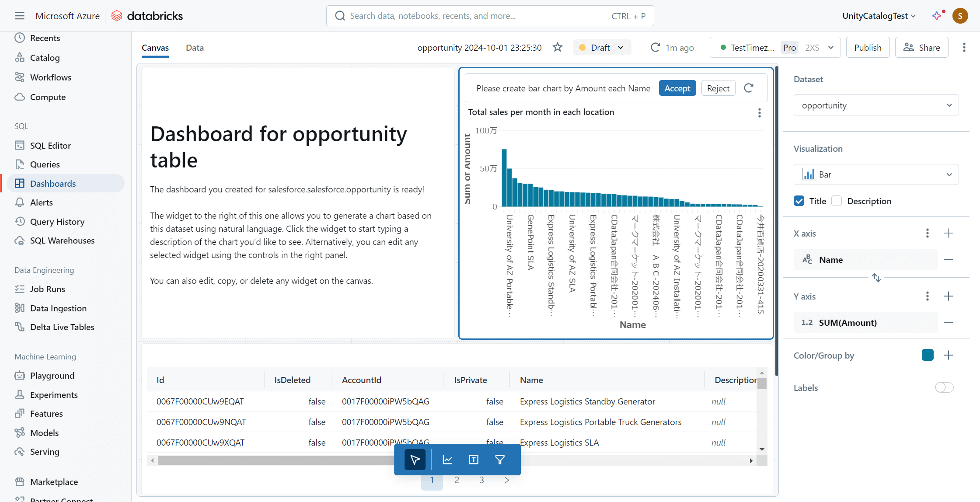Select table cell '0067F00000CUw9EQAT'
The width and height of the screenshot is (980, 502).
pyautogui.click(x=200, y=401)
